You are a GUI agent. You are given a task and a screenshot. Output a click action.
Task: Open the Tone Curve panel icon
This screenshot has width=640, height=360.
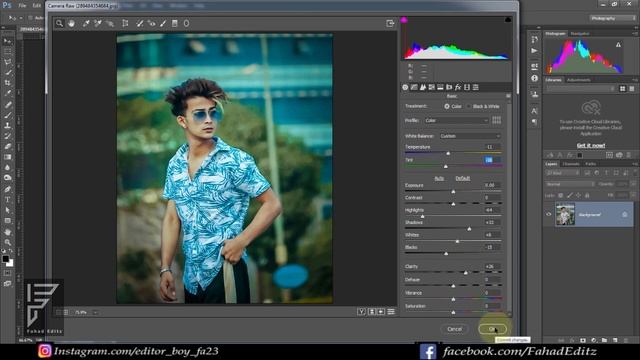point(414,87)
